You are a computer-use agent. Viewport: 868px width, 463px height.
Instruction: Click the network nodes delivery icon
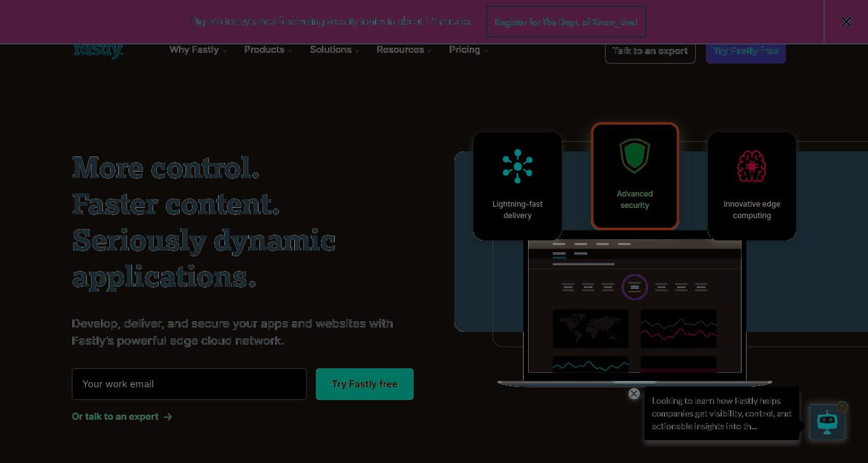(x=517, y=166)
